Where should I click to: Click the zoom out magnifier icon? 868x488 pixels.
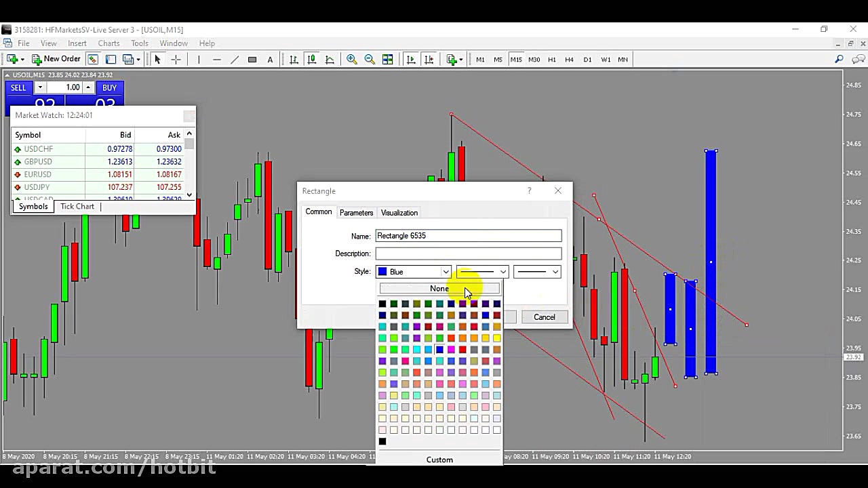(x=370, y=60)
